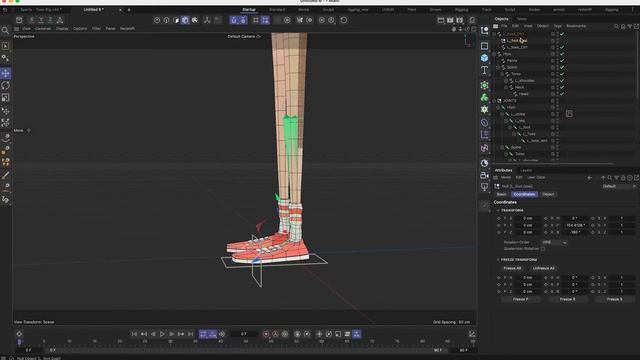Click the Render View icon
The width and height of the screenshot is (640, 360).
440,20
